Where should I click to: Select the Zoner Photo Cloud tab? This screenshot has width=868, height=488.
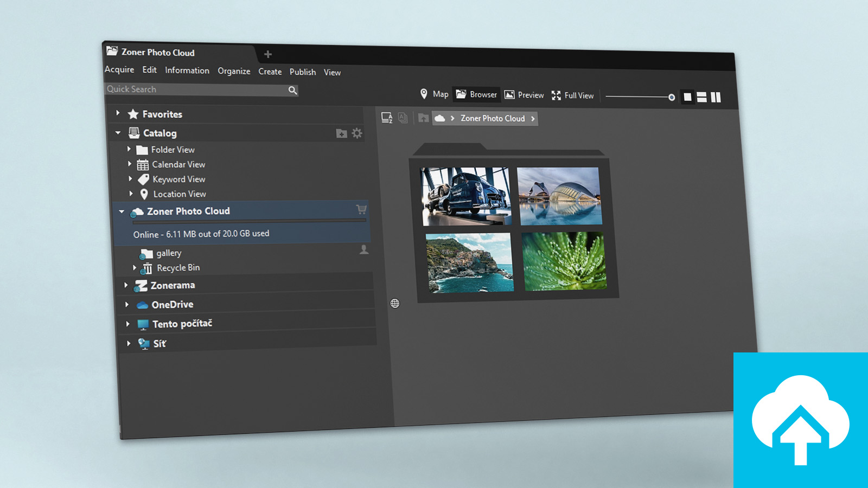click(179, 53)
